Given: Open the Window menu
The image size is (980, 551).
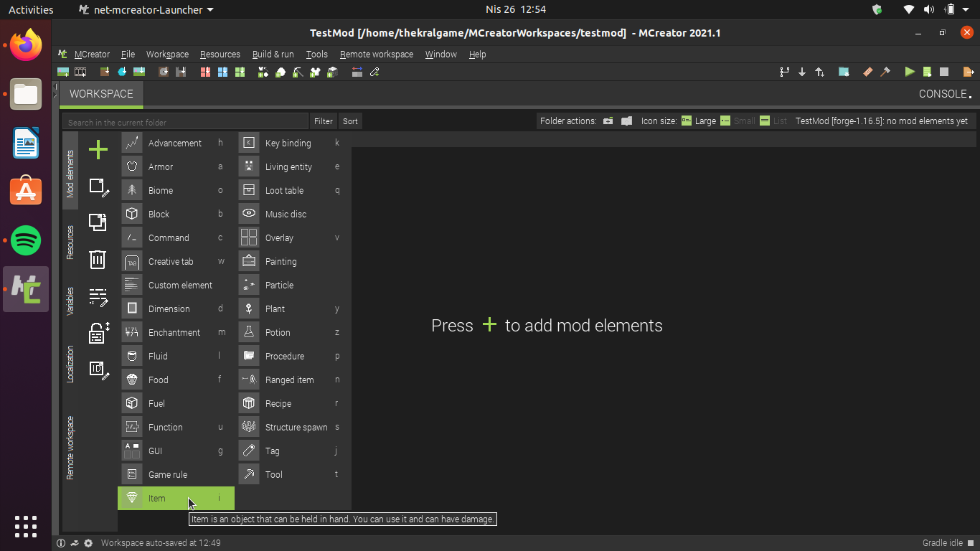Looking at the screenshot, I should point(440,55).
